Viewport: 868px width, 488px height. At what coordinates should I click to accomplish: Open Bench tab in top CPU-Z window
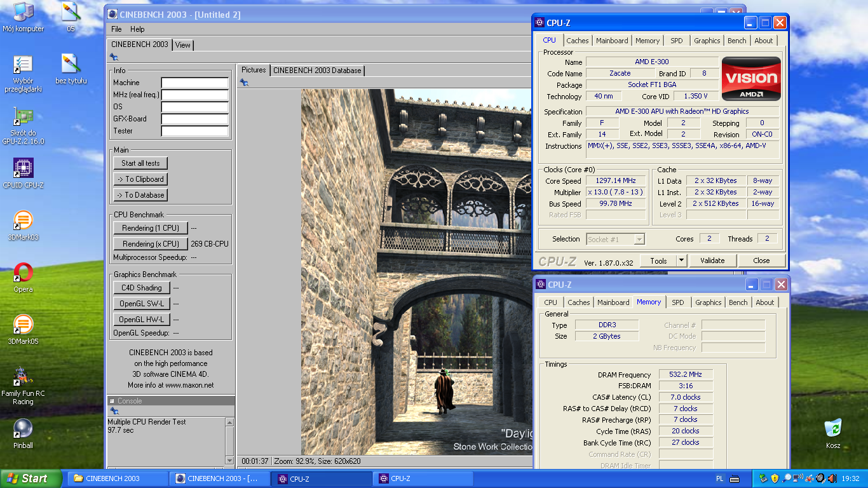tap(737, 41)
